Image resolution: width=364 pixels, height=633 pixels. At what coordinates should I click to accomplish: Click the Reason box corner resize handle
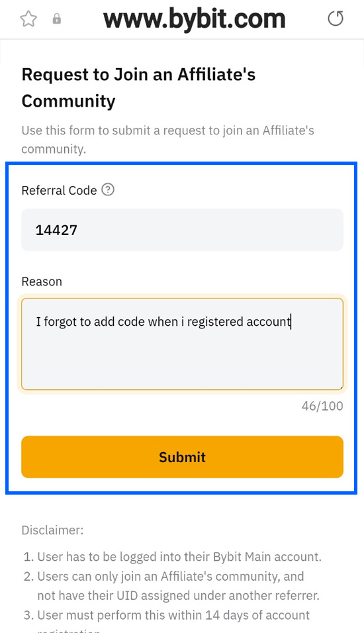[x=341, y=387]
